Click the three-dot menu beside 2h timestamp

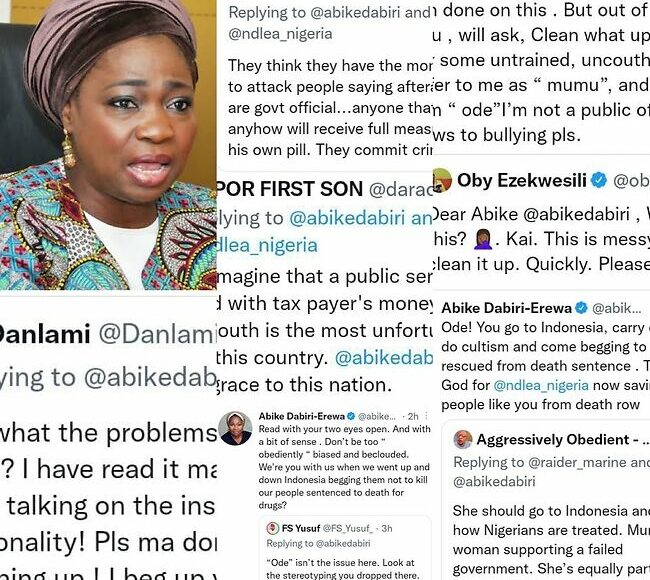click(x=427, y=416)
